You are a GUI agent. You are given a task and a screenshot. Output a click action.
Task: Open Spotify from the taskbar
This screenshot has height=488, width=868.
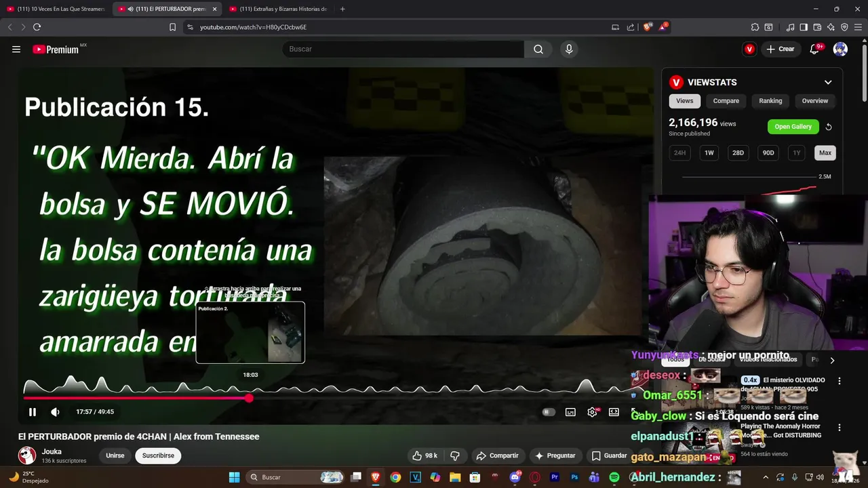[x=614, y=477]
